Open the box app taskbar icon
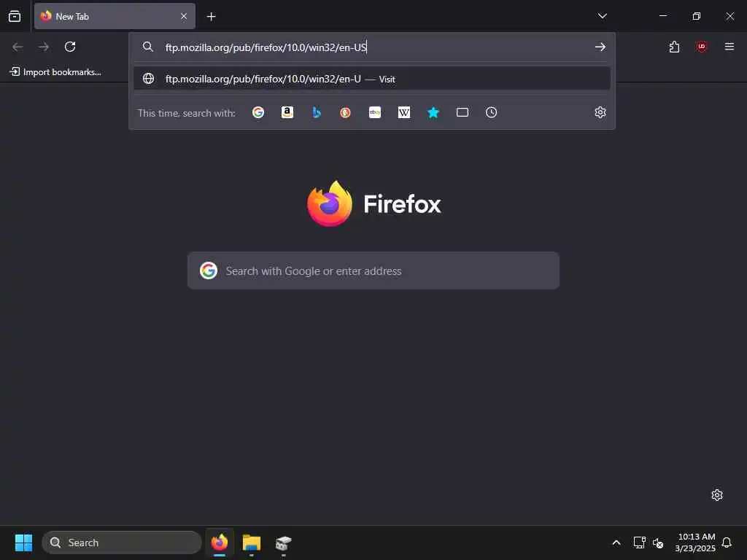The height and width of the screenshot is (560, 747). [284, 542]
